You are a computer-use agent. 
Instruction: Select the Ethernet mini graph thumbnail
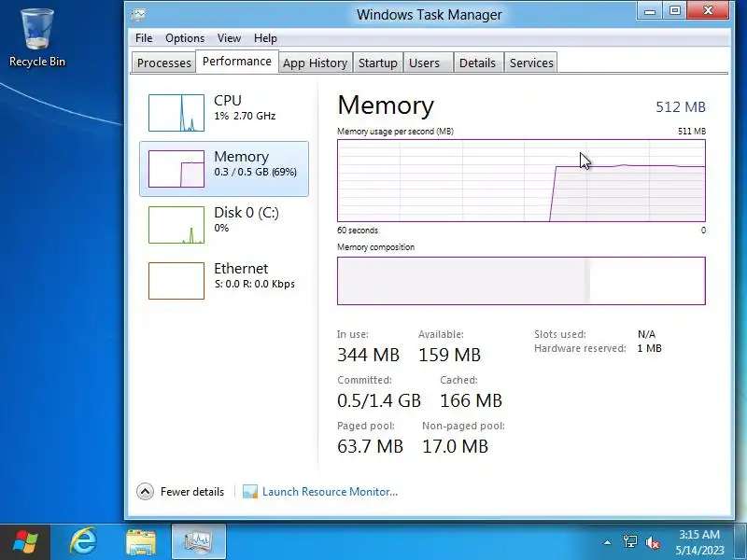tap(176, 281)
